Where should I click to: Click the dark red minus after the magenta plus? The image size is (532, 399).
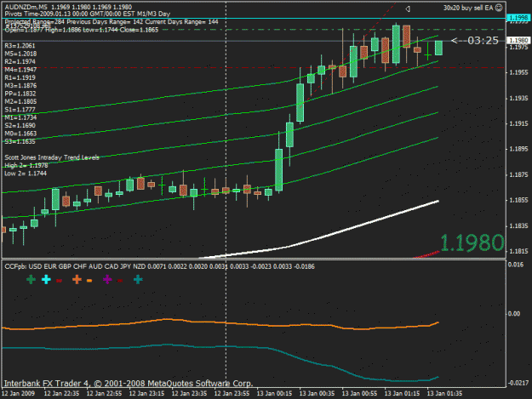pyautogui.click(x=120, y=281)
